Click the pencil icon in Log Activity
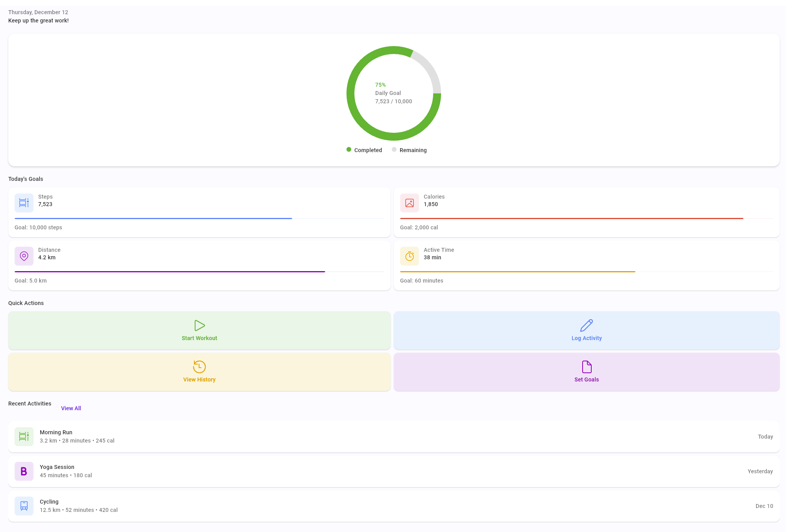This screenshot has height=532, width=786. click(587, 326)
